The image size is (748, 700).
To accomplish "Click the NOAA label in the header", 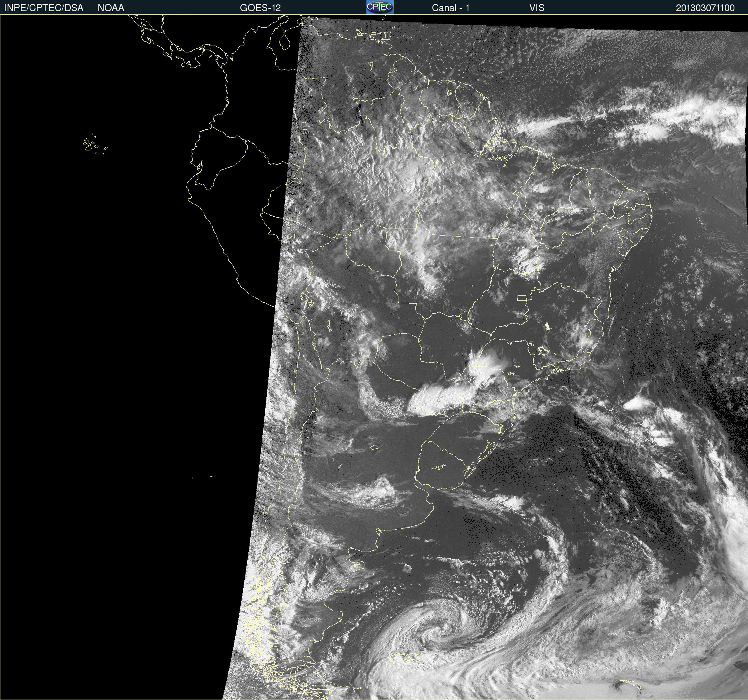I will [111, 8].
